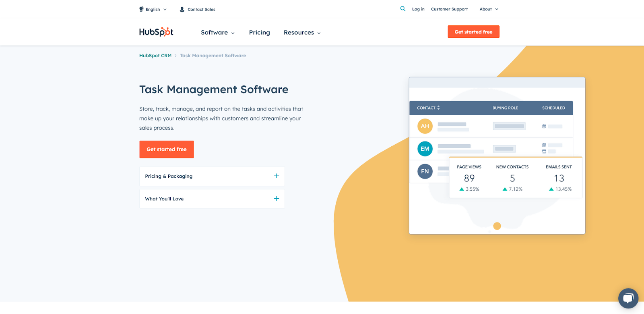
Task: Follow the HubSpot CRM breadcrumb link
Action: pos(155,56)
